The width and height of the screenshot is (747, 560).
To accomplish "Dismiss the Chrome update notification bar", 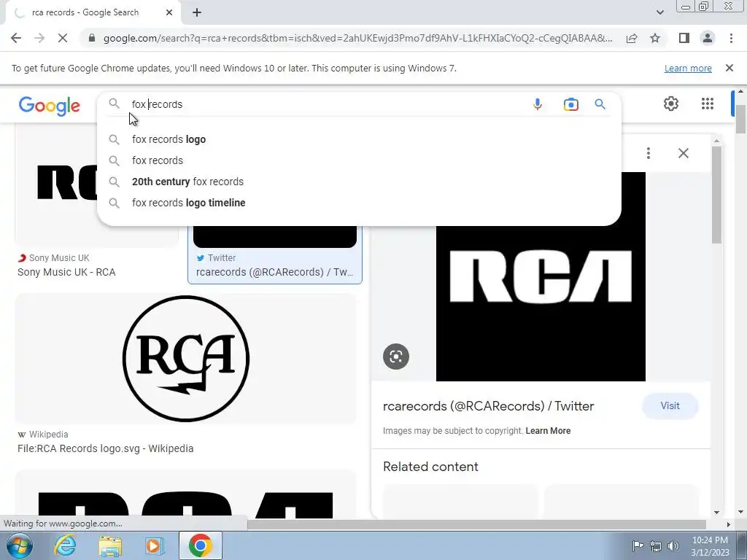I will coord(729,68).
